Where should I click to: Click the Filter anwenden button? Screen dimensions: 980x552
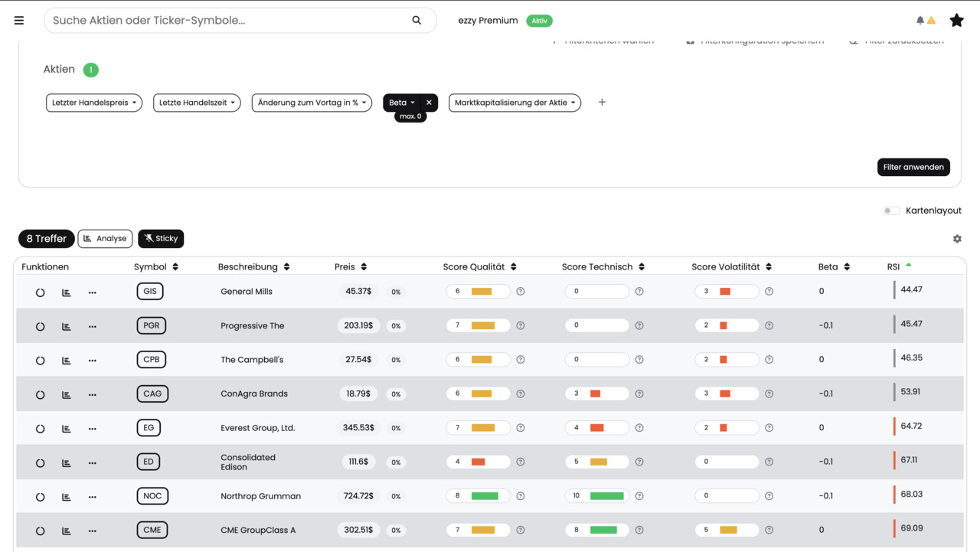pyautogui.click(x=913, y=167)
